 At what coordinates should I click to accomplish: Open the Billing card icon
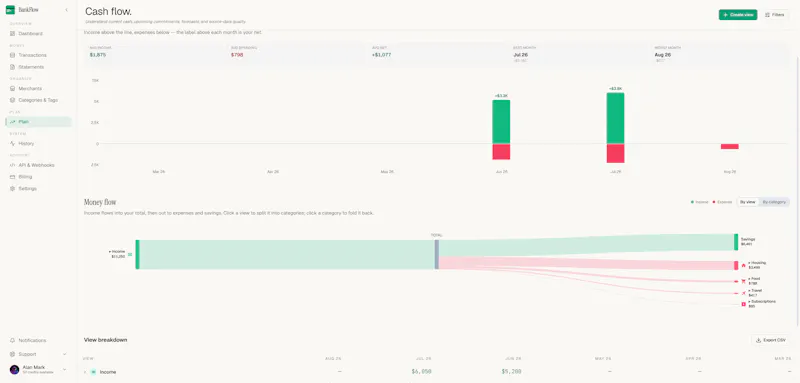[13, 176]
